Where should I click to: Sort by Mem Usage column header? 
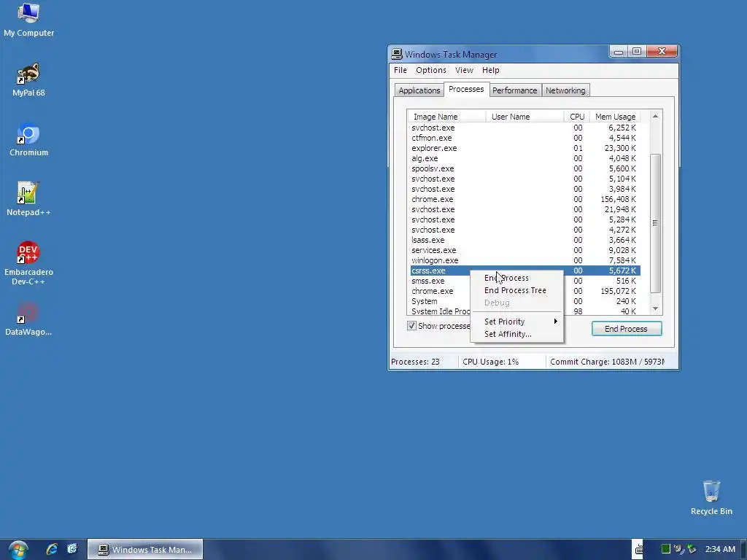(615, 117)
